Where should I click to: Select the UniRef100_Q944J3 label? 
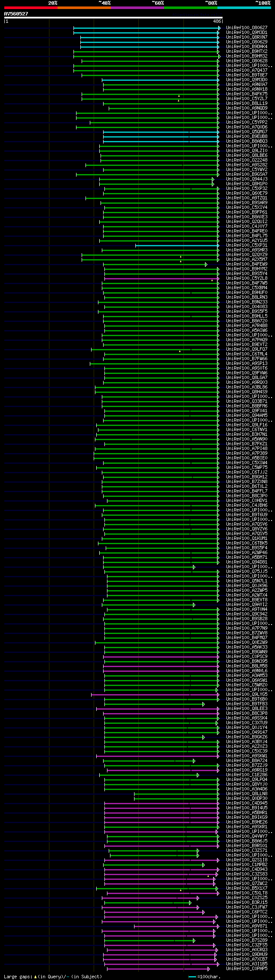click(247, 179)
